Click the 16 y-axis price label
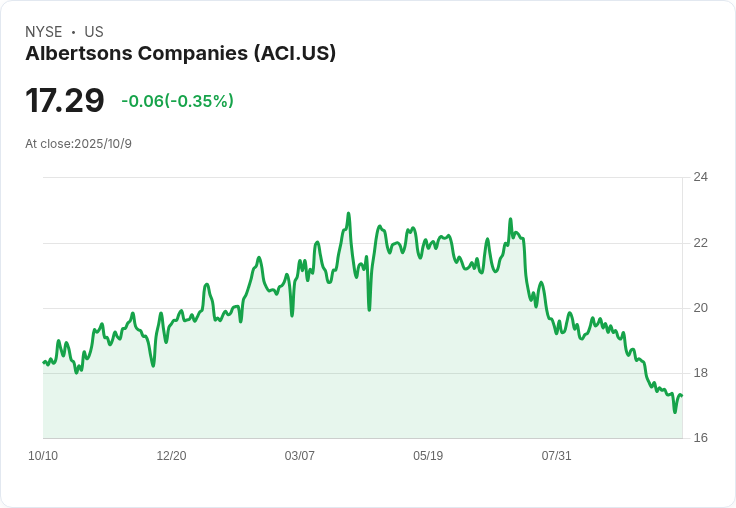The image size is (736, 508). pyautogui.click(x=700, y=438)
